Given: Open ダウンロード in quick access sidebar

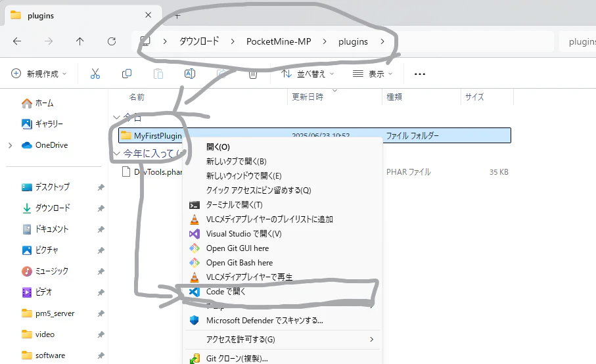Looking at the screenshot, I should [46, 208].
